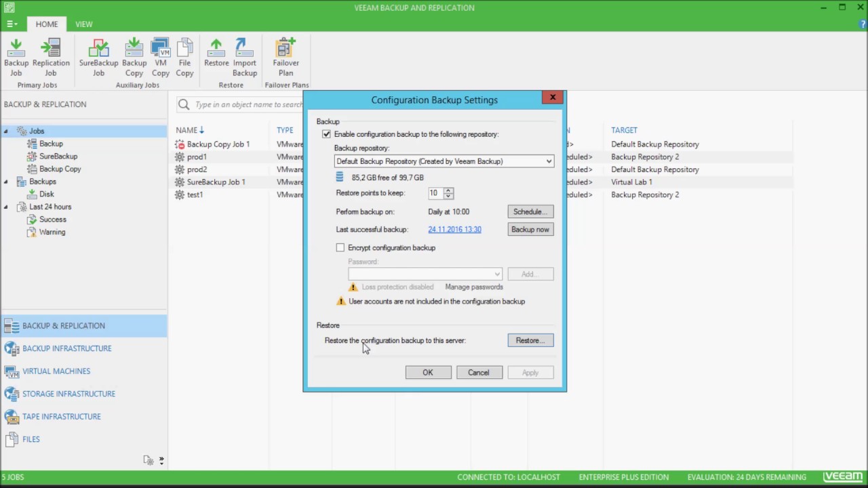Click the object name search field
Image resolution: width=868 pixels, height=488 pixels.
tap(248, 104)
